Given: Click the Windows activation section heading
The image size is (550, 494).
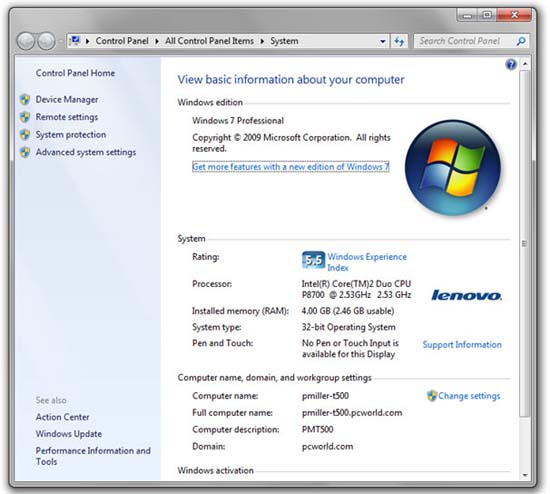Looking at the screenshot, I should pos(216,470).
